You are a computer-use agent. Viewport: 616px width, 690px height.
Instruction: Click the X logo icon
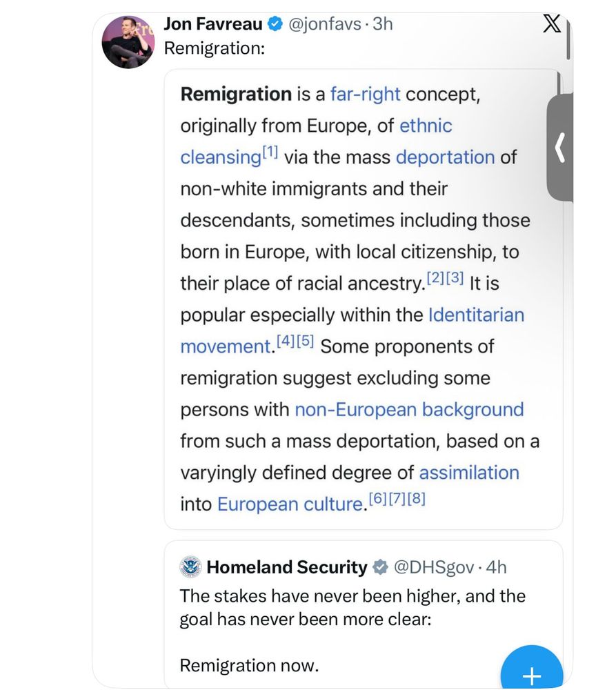click(551, 24)
